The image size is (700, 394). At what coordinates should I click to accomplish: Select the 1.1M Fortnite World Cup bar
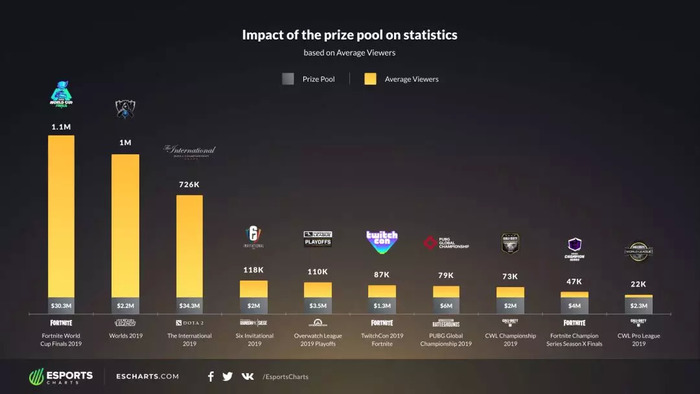[x=61, y=217]
